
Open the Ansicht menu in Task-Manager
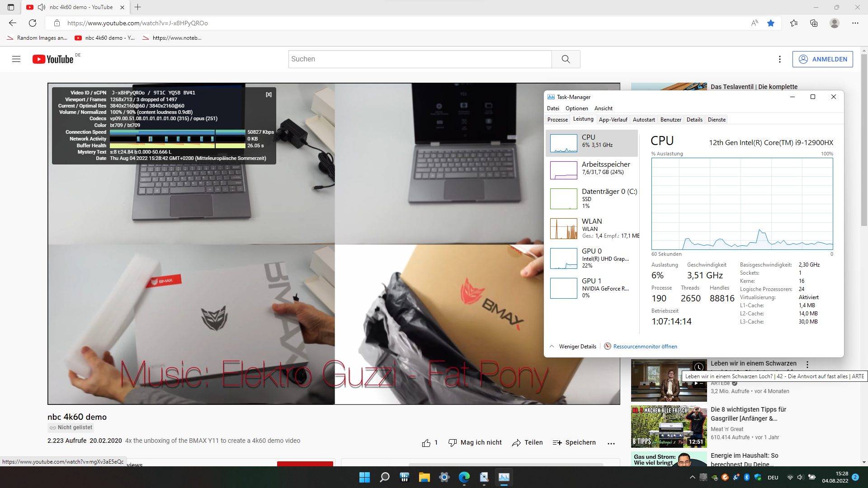[604, 108]
